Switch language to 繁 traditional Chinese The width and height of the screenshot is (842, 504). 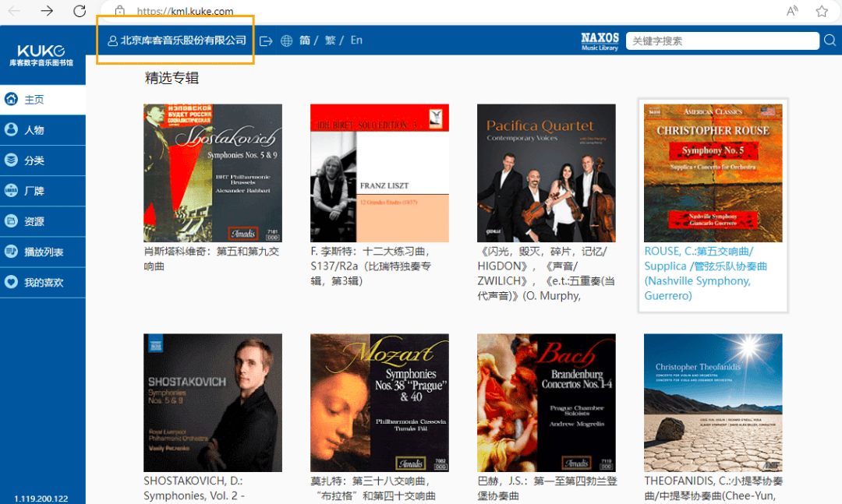coord(330,41)
